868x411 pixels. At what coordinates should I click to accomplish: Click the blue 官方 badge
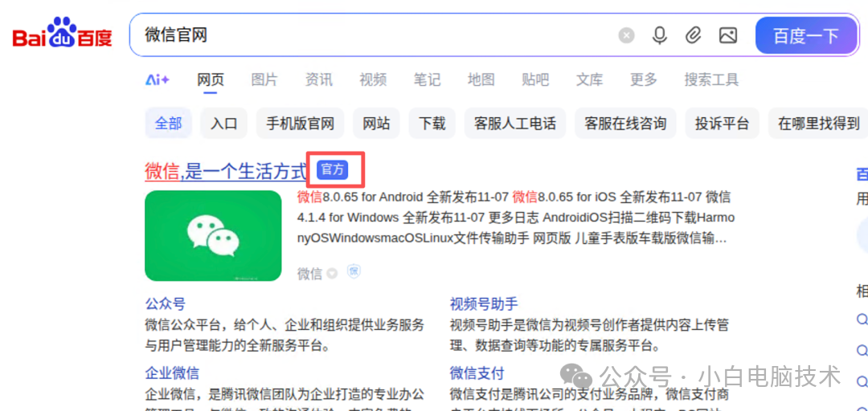point(332,170)
